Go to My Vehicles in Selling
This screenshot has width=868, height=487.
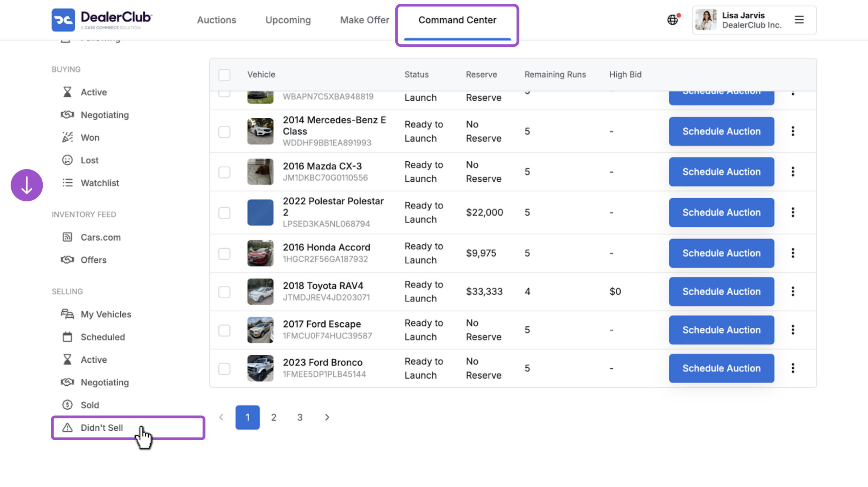105,314
